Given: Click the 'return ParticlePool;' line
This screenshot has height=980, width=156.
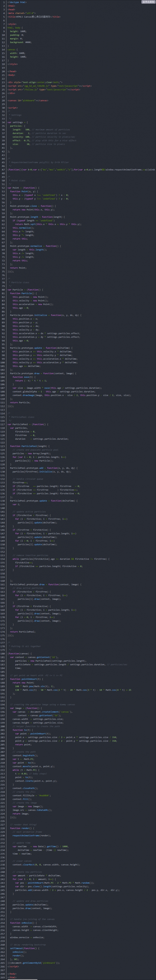Looking at the screenshot, I should [x=23, y=632].
